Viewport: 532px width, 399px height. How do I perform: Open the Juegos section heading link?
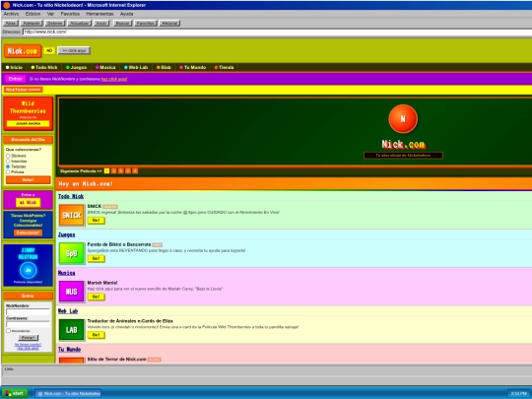pyautogui.click(x=67, y=234)
